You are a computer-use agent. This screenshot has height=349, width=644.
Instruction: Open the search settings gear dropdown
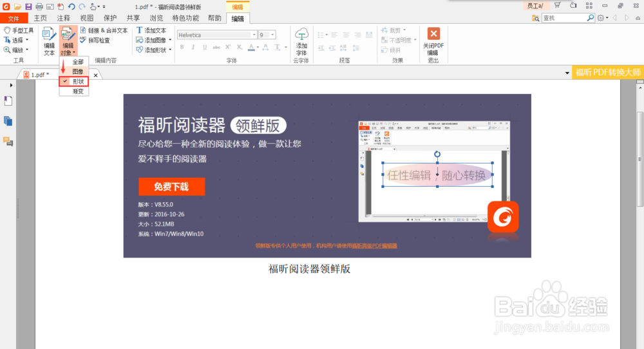point(602,17)
